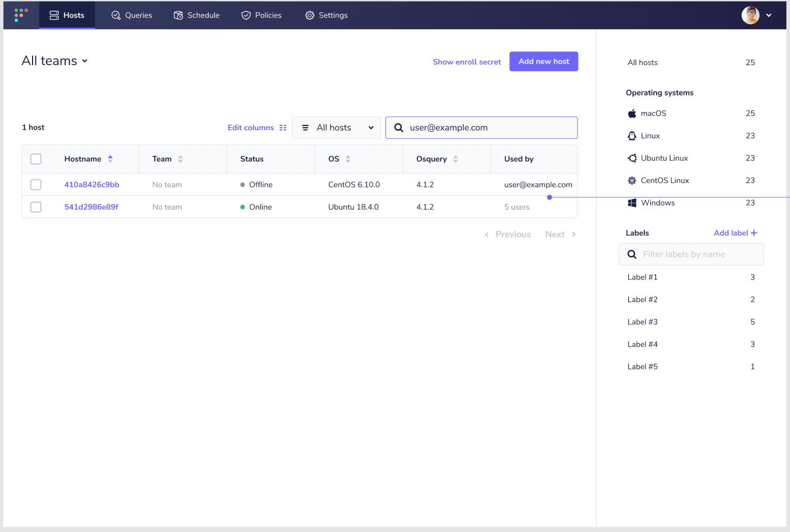Image resolution: width=790 pixels, height=532 pixels.
Task: Click the Show enroll secret link
Action: click(467, 61)
